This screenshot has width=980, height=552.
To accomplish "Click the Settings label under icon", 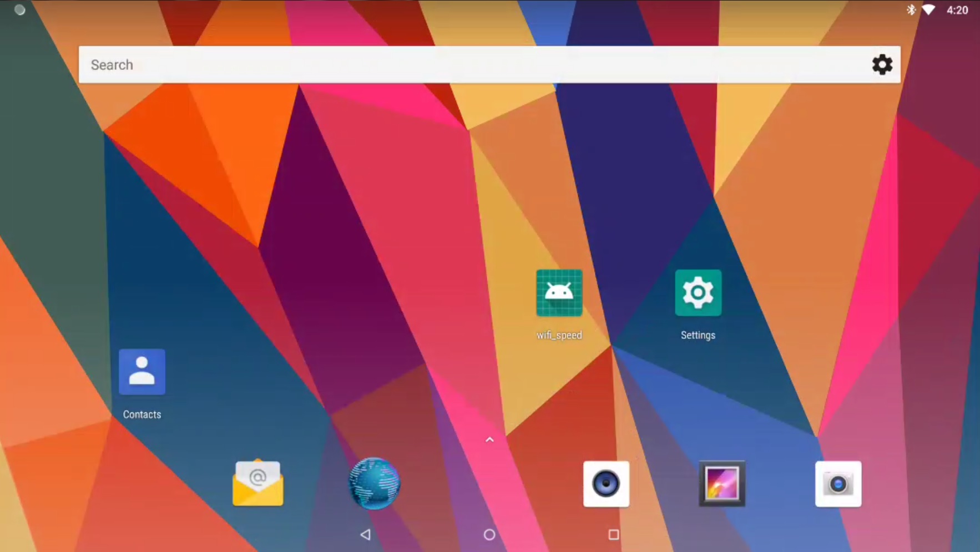I will point(698,335).
